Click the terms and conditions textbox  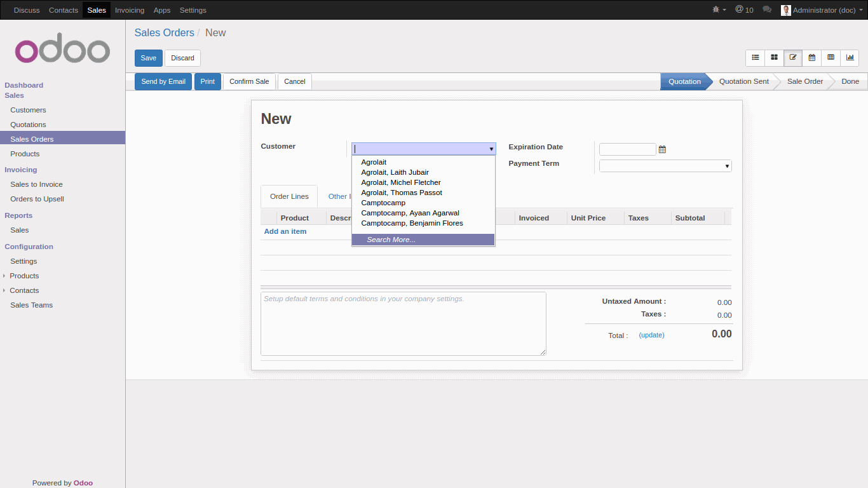click(403, 323)
